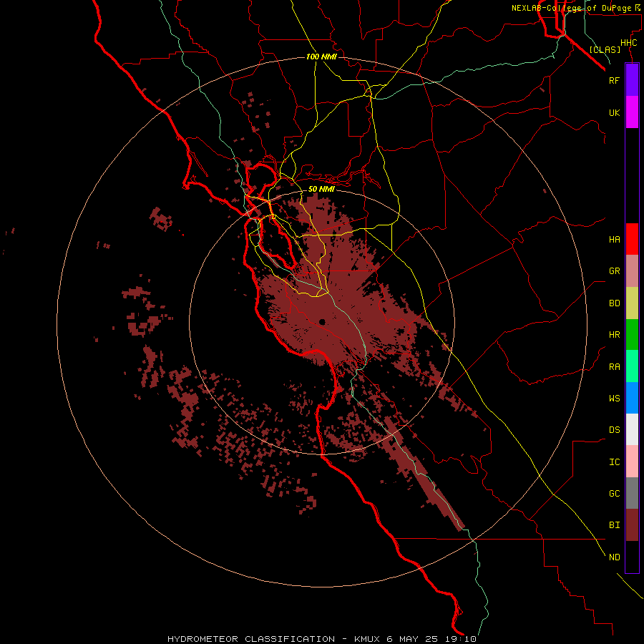Click the RA legend label
Screen dimensions: 644x644
tap(614, 367)
